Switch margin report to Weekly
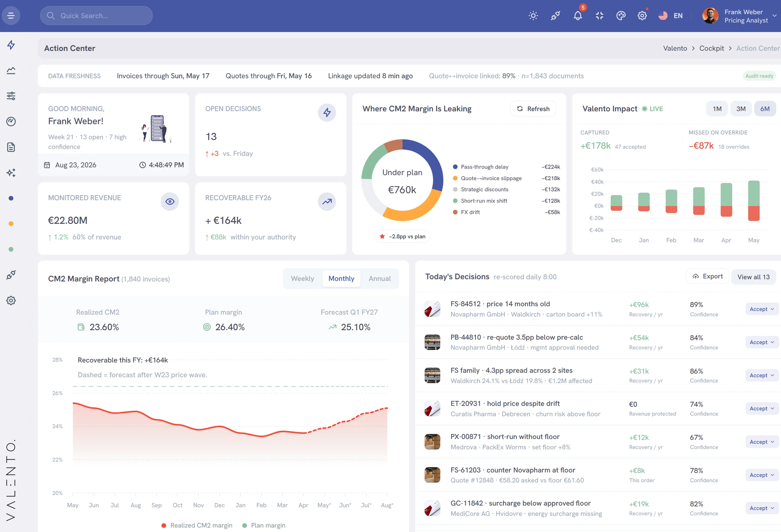The width and height of the screenshot is (781, 532). 302,279
